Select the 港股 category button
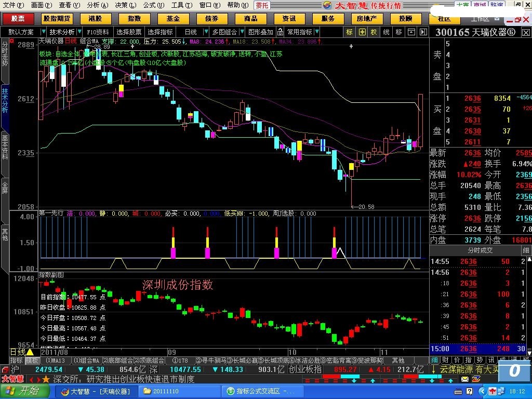 coord(96,19)
